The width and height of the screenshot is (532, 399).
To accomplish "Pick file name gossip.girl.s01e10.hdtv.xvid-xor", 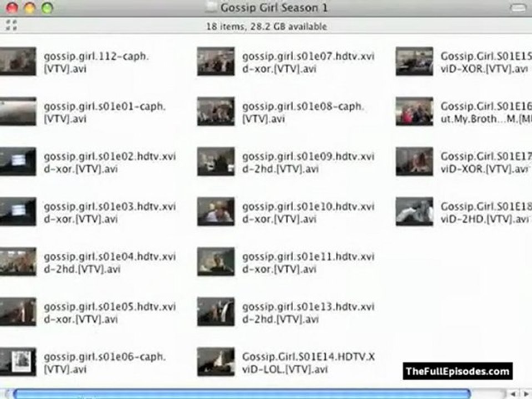I will click(x=308, y=212).
